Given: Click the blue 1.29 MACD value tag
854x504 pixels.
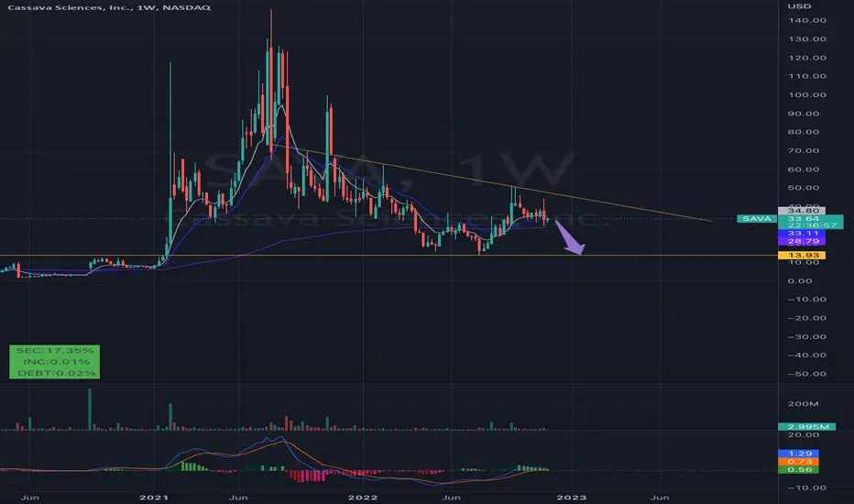Looking at the screenshot, I should tap(798, 454).
